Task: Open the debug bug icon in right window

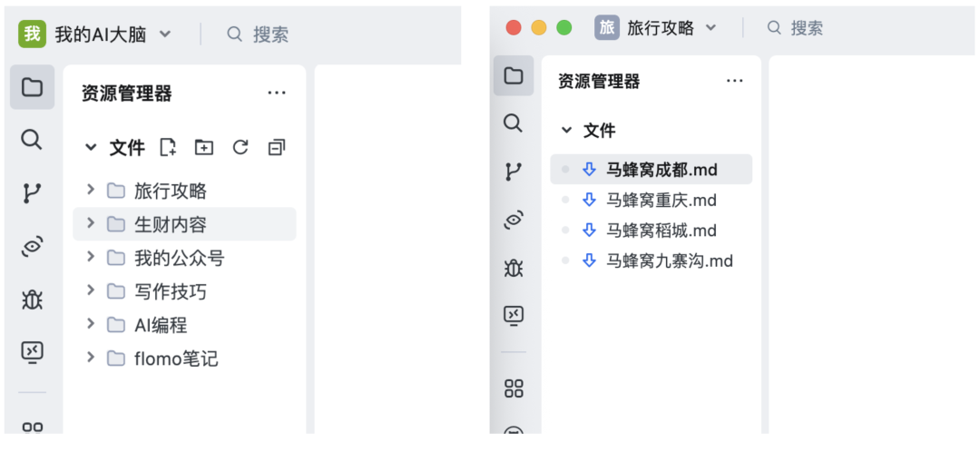Action: pos(514,268)
